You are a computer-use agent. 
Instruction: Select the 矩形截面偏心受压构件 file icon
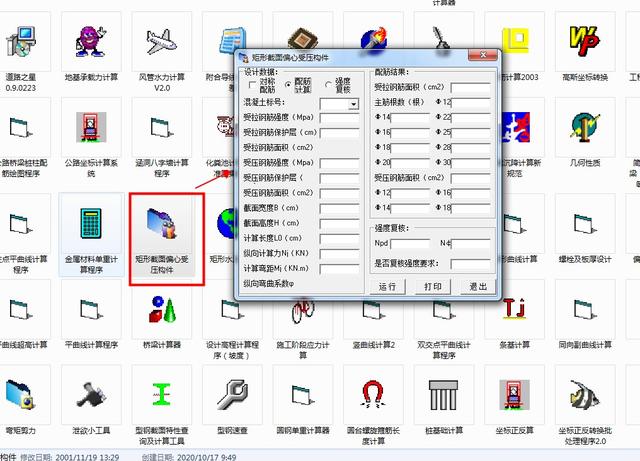point(162,223)
